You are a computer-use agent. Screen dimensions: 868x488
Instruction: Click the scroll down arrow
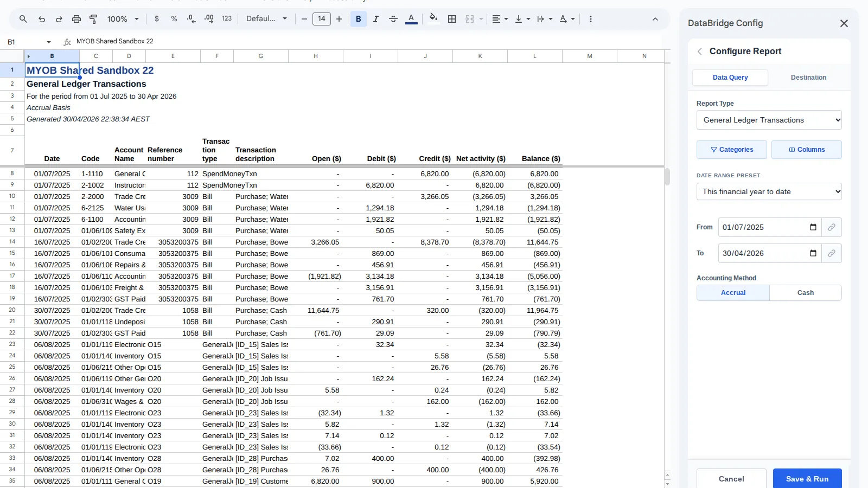click(x=667, y=484)
